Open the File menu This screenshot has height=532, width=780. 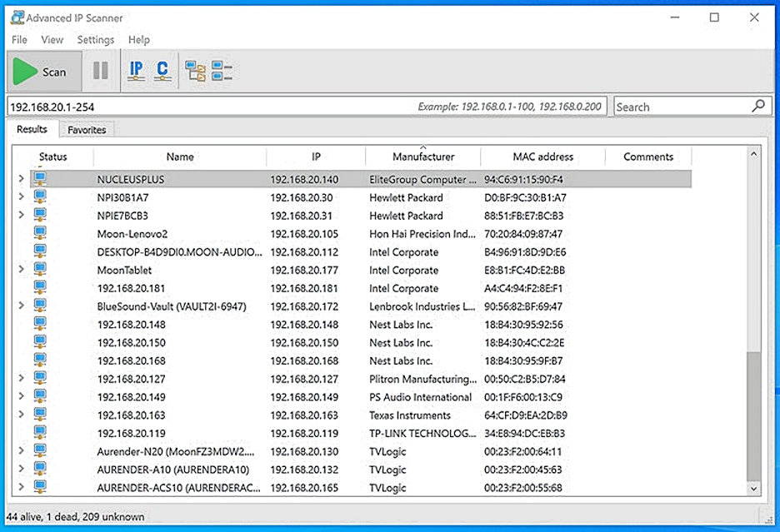click(x=19, y=39)
